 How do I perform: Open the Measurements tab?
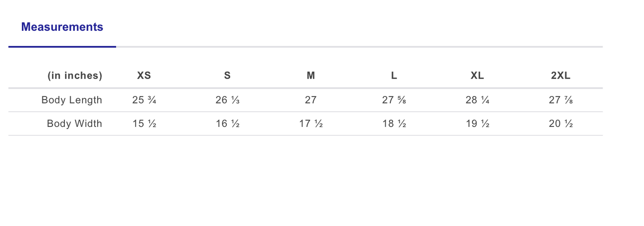click(x=62, y=27)
